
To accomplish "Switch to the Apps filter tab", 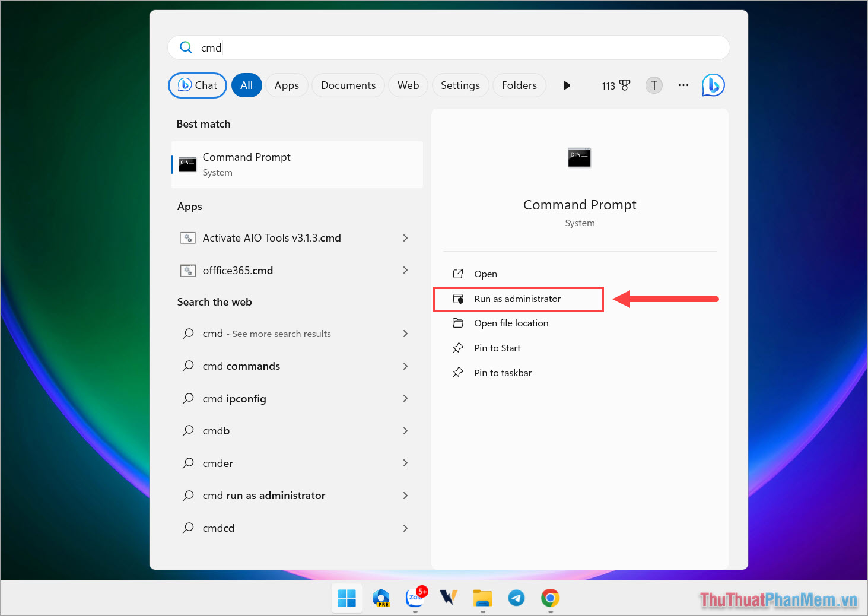I will coord(287,85).
